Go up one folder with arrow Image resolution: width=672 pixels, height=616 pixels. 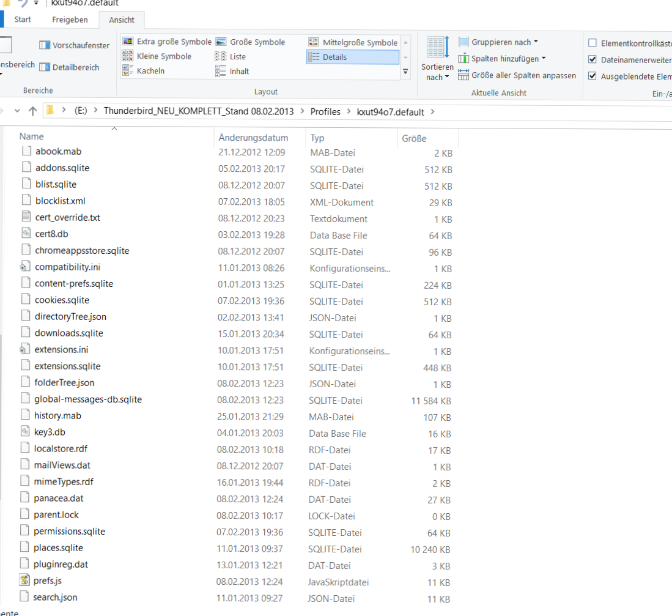pos(33,111)
